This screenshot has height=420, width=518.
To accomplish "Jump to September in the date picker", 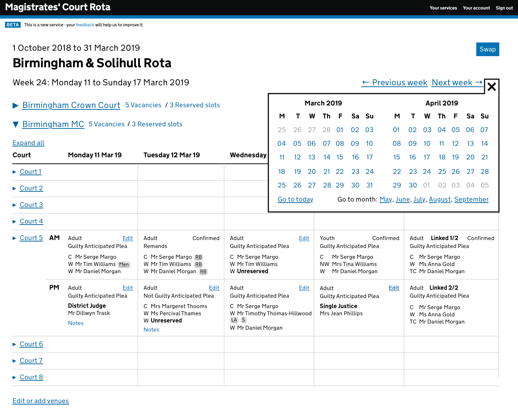I will [472, 199].
